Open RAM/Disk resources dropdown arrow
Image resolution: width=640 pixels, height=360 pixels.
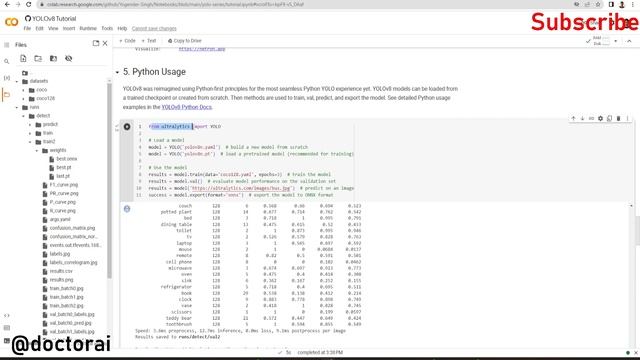click(616, 41)
